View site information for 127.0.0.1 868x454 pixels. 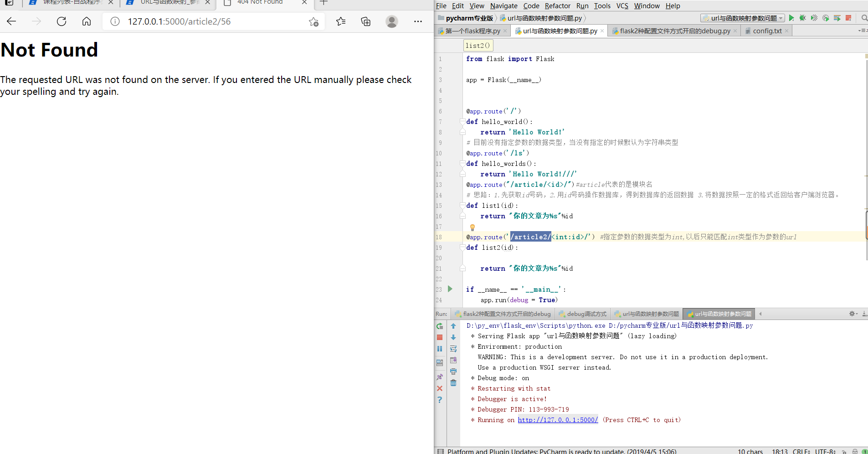(115, 21)
